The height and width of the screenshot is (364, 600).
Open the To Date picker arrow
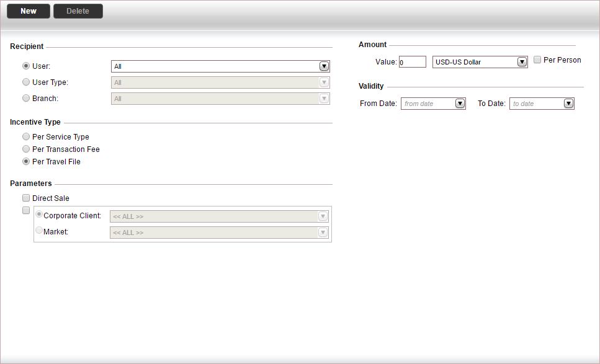click(568, 103)
